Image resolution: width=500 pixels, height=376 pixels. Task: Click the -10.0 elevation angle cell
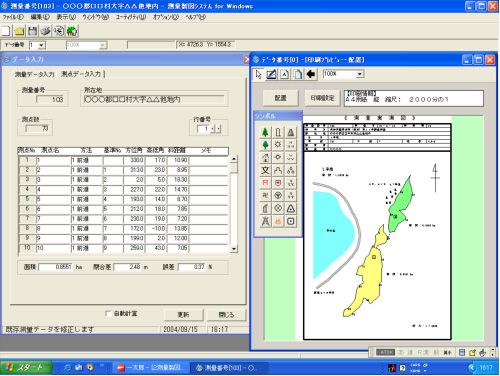pos(156,229)
